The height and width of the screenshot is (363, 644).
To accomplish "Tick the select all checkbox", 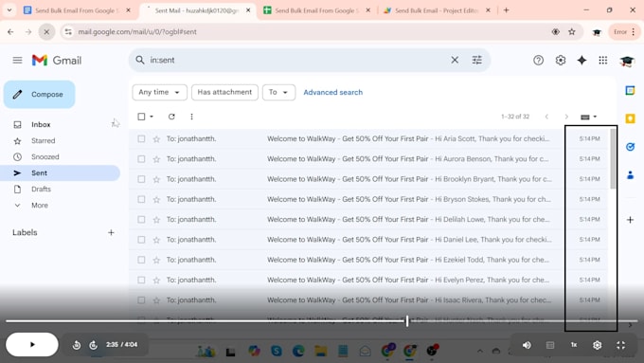I will click(x=141, y=117).
